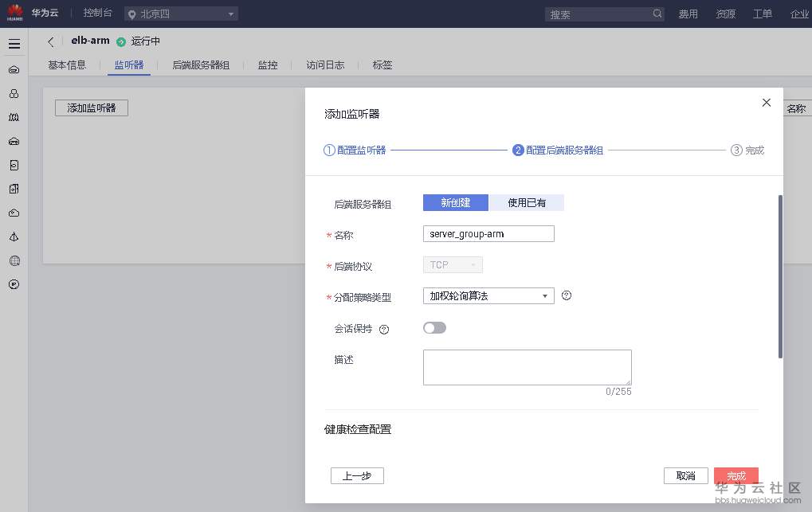Expand the disabled TCP backend protocol dropdown

452,264
